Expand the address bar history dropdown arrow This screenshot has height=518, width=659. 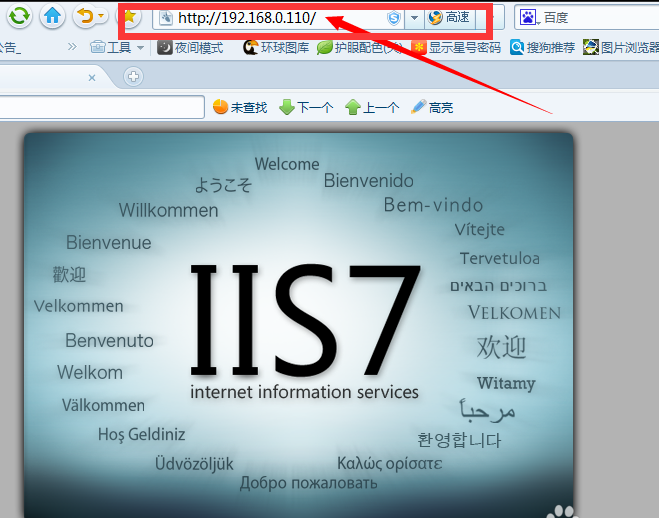414,18
